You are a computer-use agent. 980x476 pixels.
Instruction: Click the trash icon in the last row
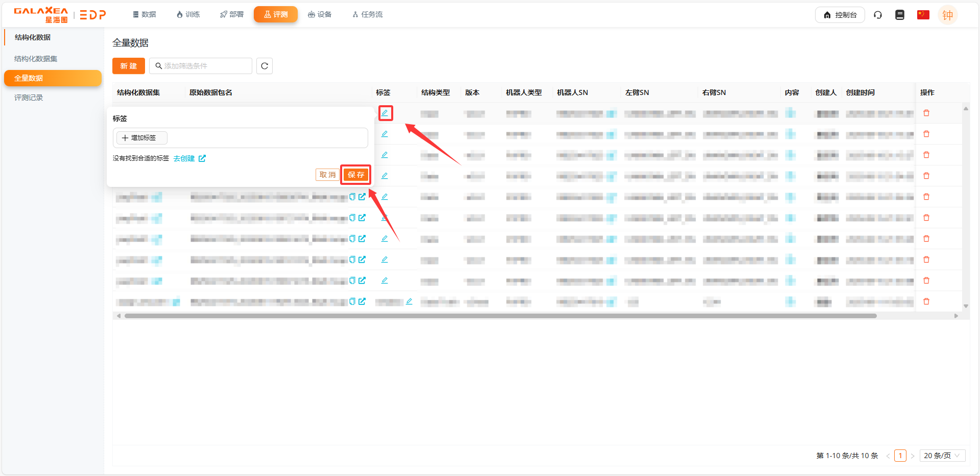tap(926, 302)
